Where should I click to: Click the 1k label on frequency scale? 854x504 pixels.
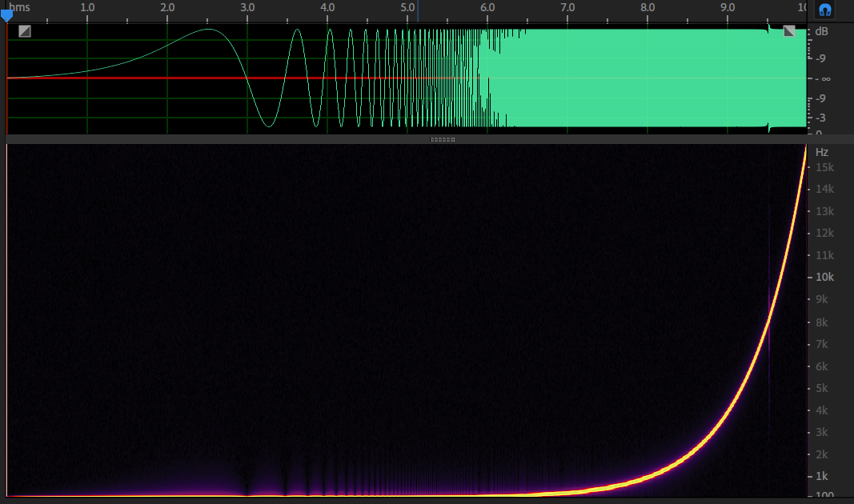click(x=824, y=476)
